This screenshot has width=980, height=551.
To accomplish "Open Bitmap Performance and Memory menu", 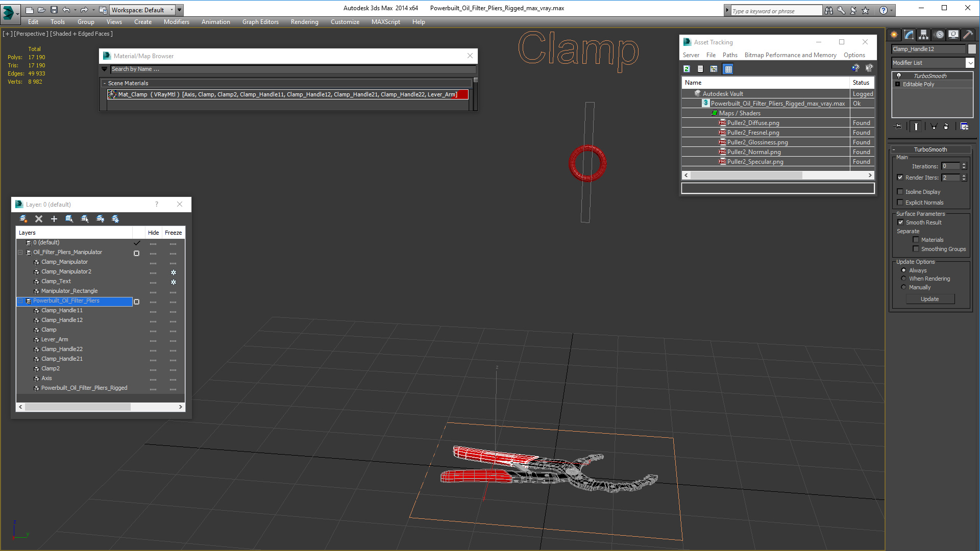I will (x=790, y=55).
